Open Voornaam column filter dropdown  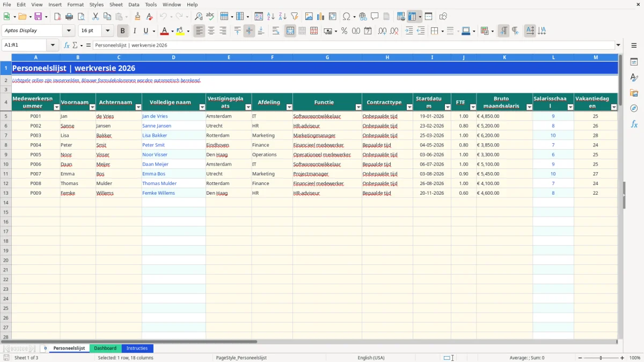point(92,107)
